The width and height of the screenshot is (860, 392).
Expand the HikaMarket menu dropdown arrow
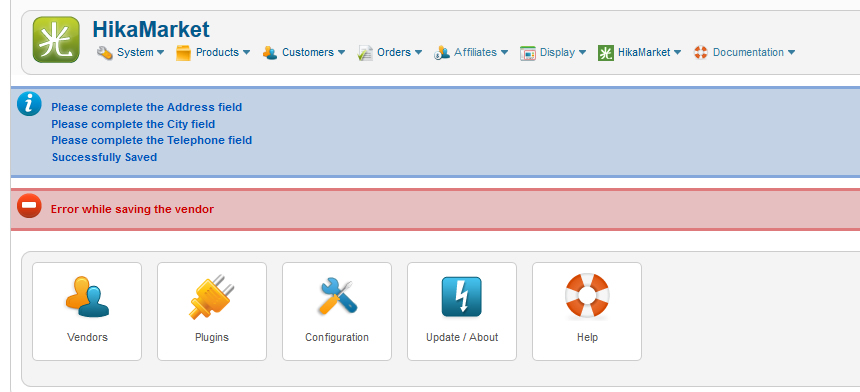(677, 53)
